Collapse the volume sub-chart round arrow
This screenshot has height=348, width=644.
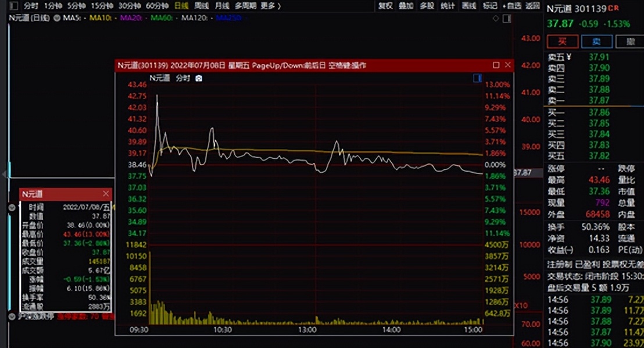tap(12, 207)
